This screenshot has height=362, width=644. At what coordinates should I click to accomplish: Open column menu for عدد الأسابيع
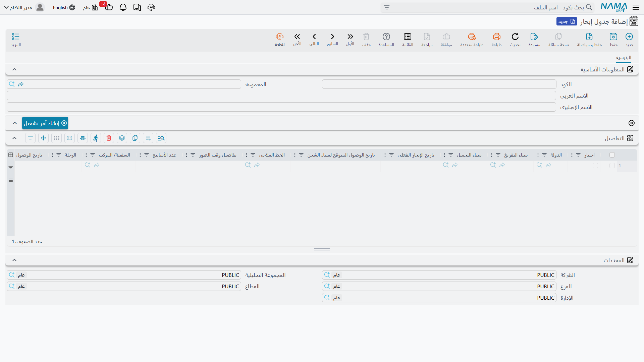tap(140, 155)
